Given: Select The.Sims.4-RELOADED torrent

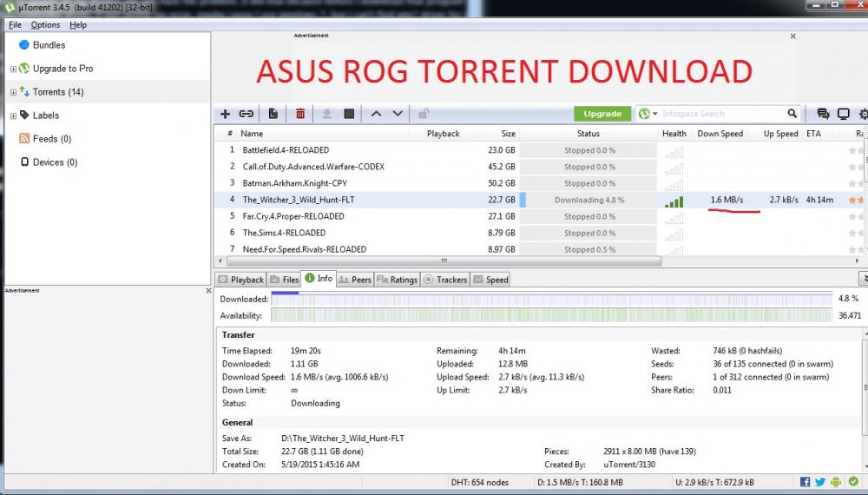Looking at the screenshot, I should pos(537,233).
